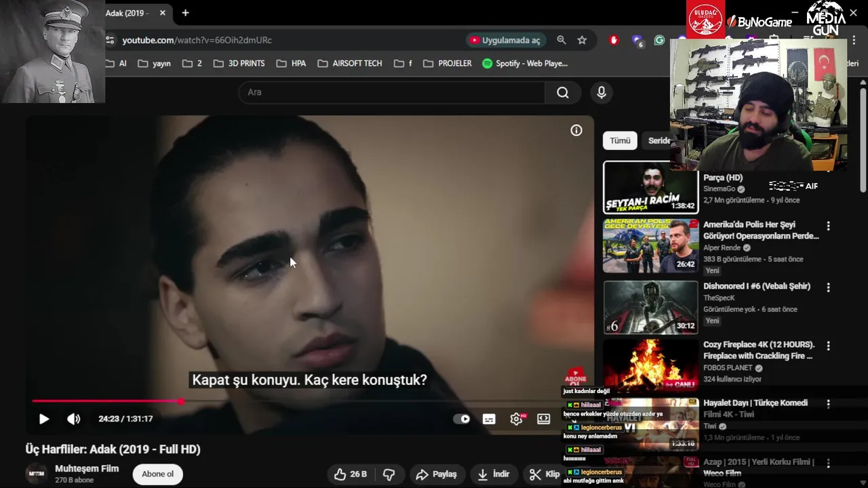This screenshot has height=488, width=868.
Task: Toggle the autoplay switch in player
Action: pyautogui.click(x=462, y=419)
